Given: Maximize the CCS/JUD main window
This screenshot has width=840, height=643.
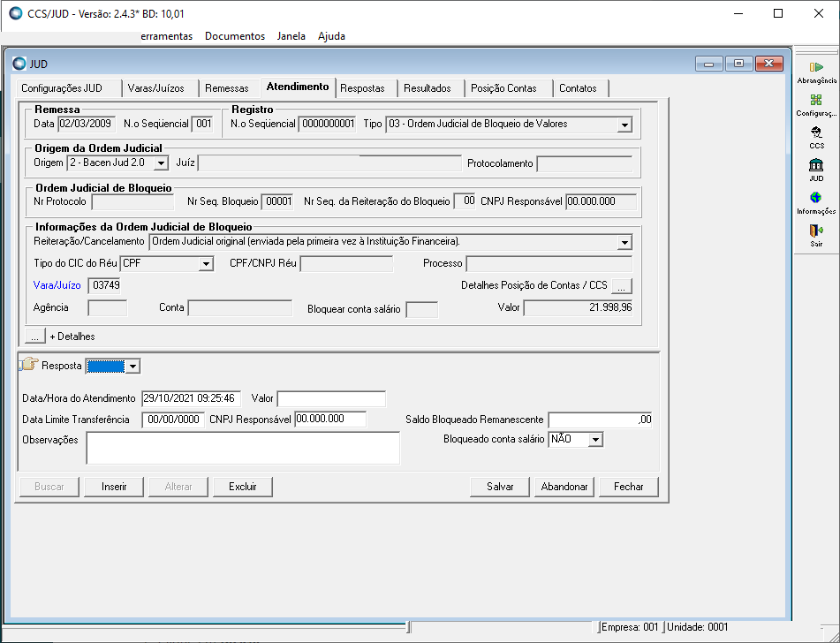Looking at the screenshot, I should (778, 13).
